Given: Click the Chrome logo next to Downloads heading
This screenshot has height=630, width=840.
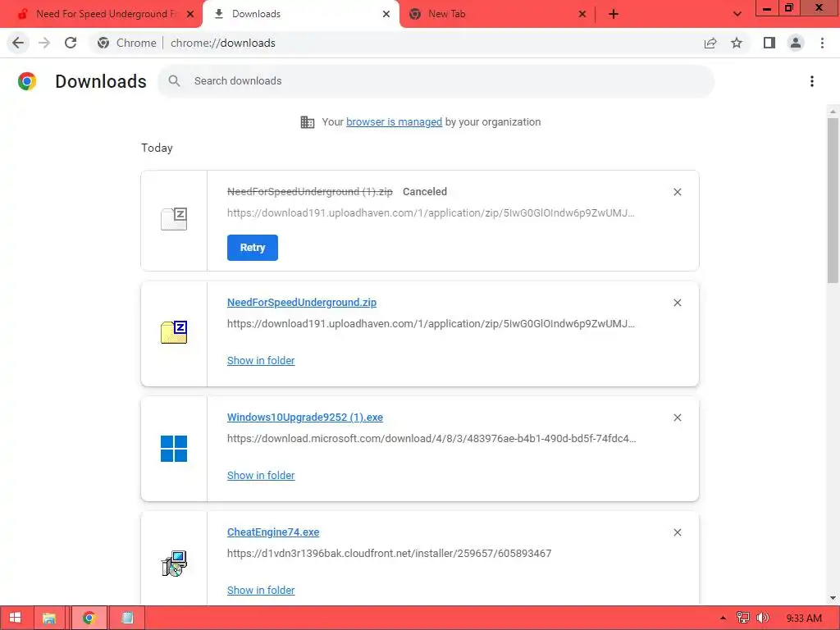Looking at the screenshot, I should [x=27, y=81].
